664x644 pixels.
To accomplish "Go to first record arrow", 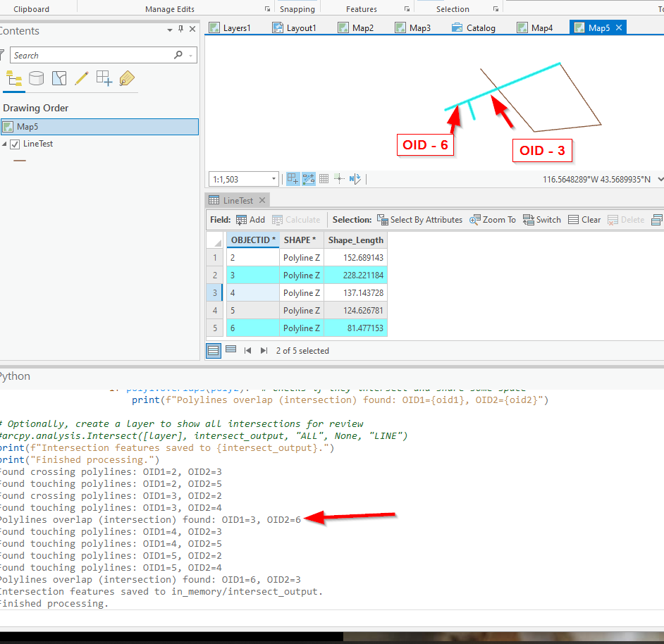I will click(247, 351).
